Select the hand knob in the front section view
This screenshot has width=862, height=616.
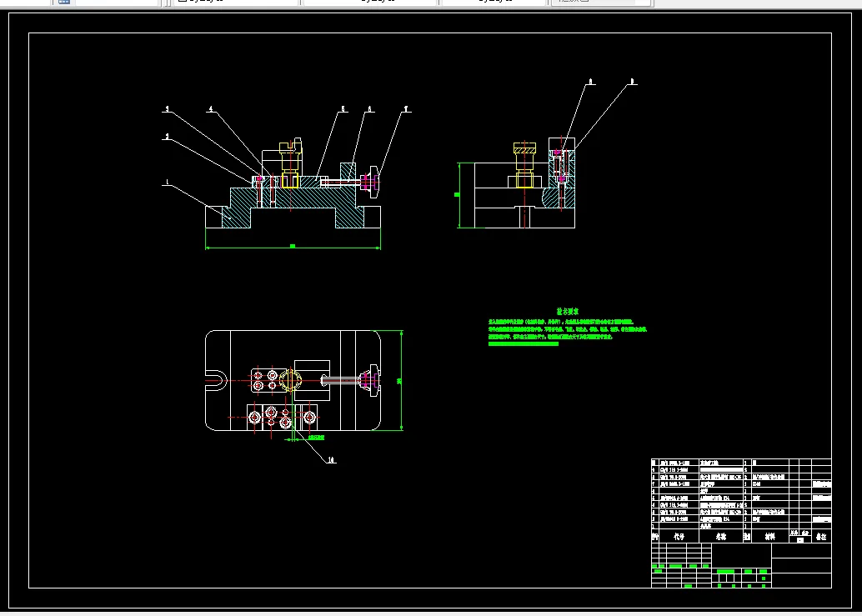click(370, 182)
